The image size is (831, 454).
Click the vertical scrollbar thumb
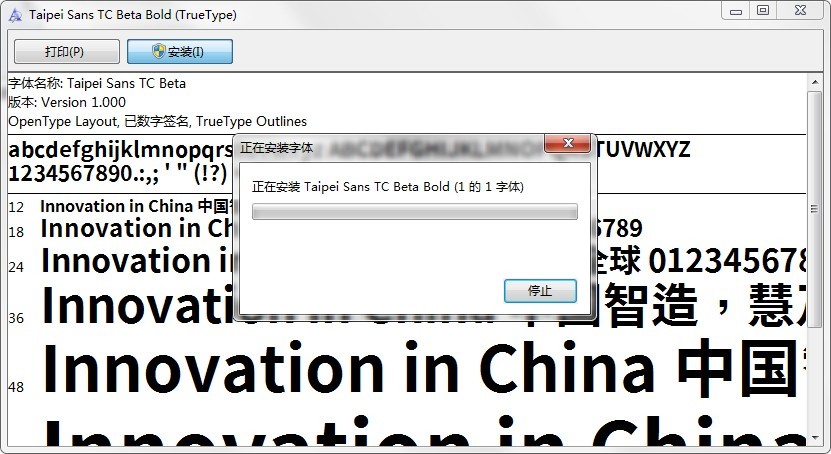[x=815, y=209]
